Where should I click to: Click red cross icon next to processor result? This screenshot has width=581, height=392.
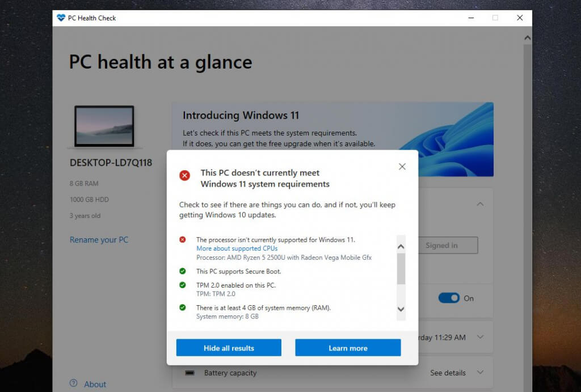coord(183,240)
